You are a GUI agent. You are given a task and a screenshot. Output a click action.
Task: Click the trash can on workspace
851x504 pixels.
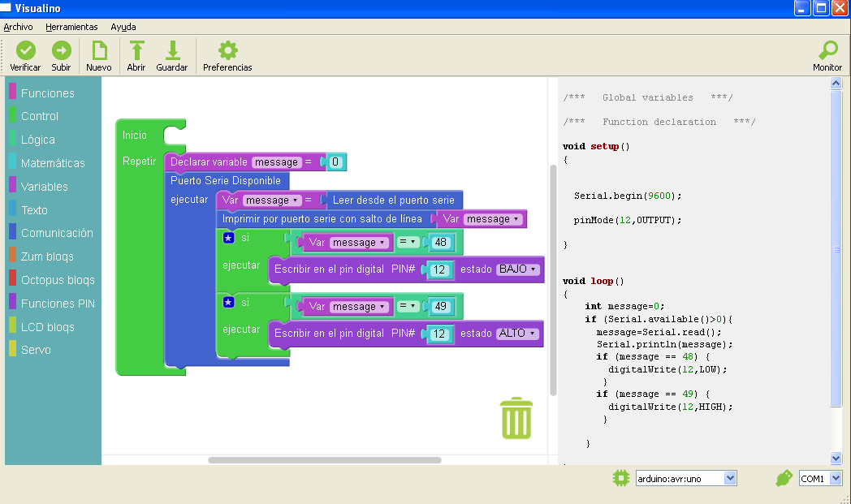tap(516, 418)
